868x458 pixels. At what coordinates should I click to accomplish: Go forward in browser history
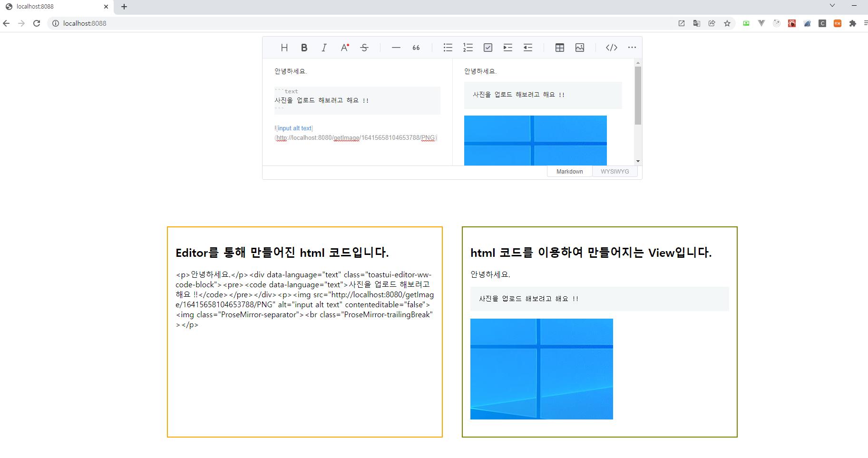click(21, 23)
